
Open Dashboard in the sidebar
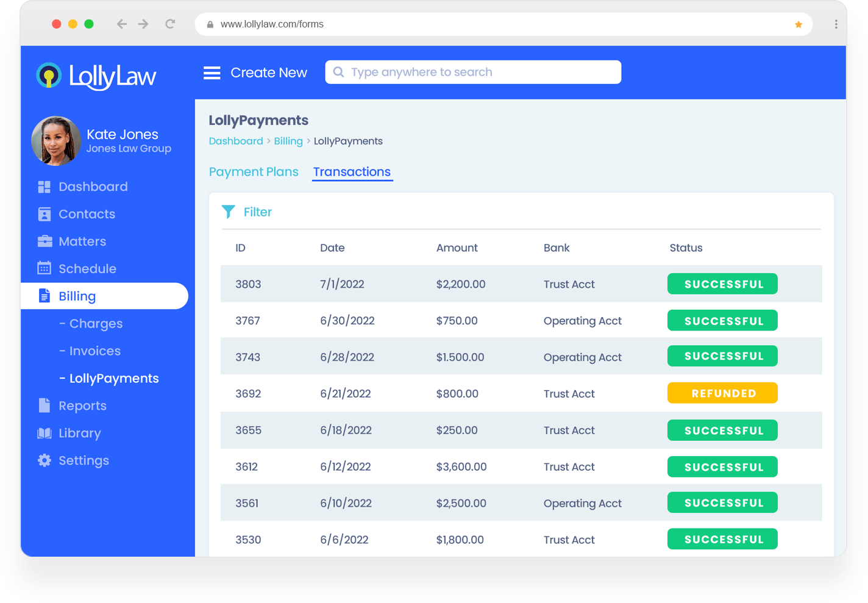pos(93,187)
